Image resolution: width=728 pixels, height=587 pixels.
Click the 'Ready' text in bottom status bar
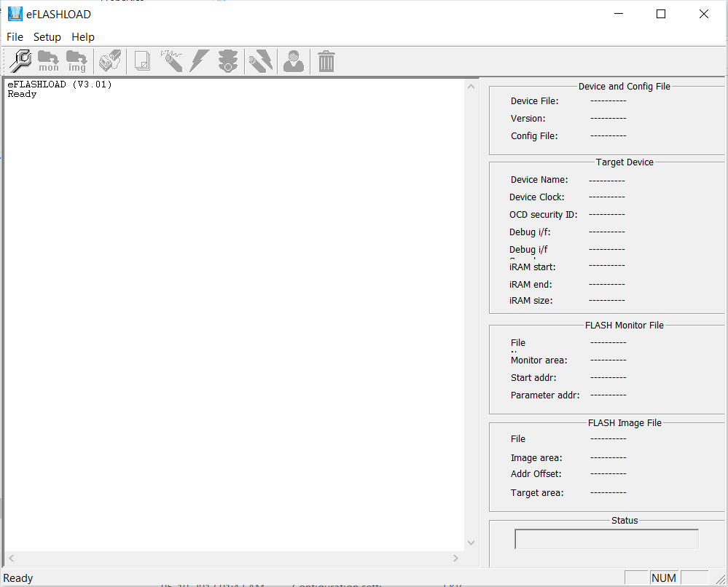point(18,578)
